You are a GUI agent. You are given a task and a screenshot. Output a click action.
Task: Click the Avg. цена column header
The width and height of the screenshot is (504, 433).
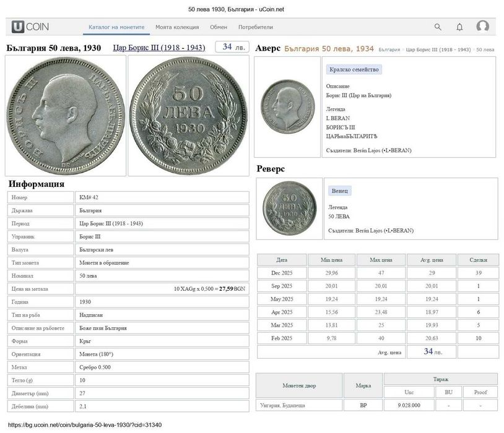tap(432, 260)
